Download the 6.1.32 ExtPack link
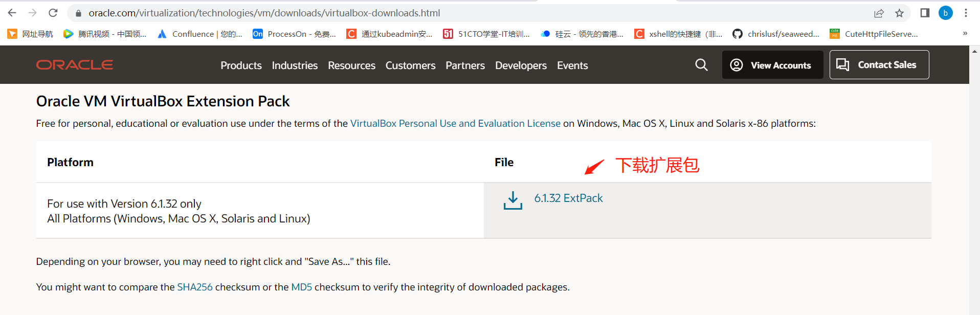The width and height of the screenshot is (980, 315). pyautogui.click(x=568, y=198)
